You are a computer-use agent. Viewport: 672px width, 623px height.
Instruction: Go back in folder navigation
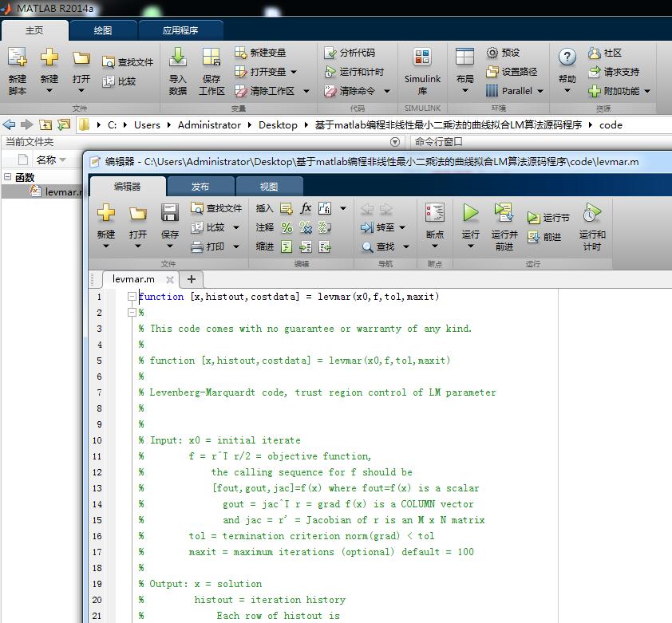point(9,124)
